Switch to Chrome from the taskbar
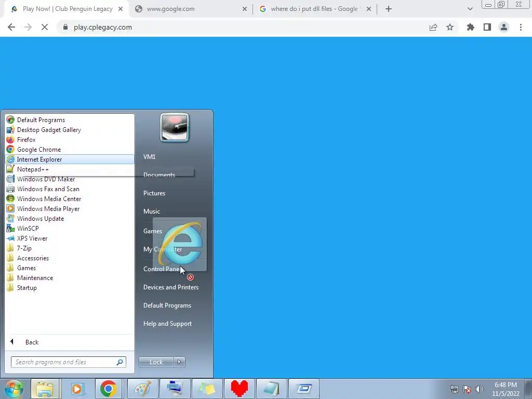The image size is (532, 399). click(109, 389)
